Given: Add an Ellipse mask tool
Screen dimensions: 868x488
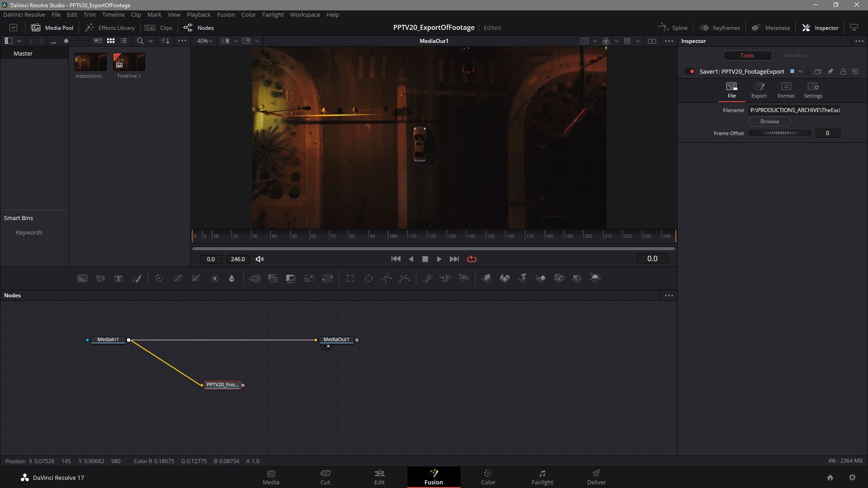Looking at the screenshot, I should [x=368, y=278].
